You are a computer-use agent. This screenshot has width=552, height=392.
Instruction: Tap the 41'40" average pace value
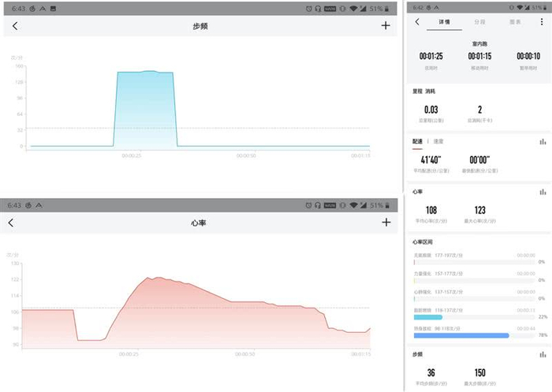[x=431, y=160]
